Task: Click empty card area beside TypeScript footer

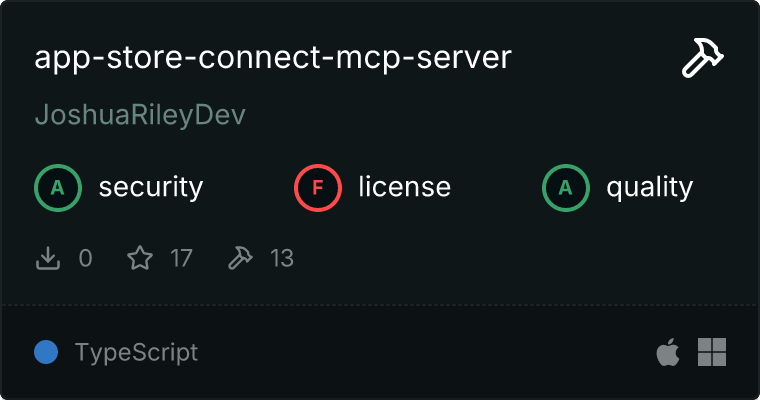Action: (x=420, y=352)
